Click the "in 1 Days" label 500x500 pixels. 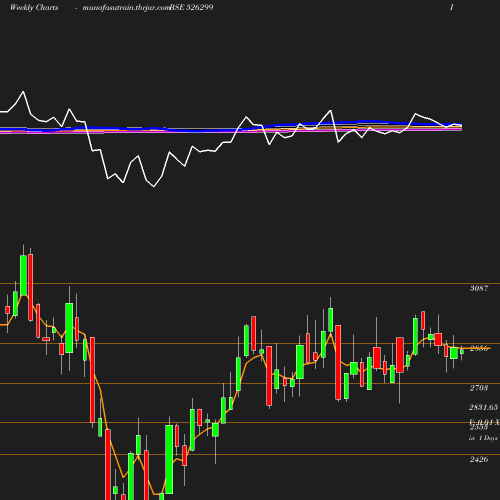pyautogui.click(x=483, y=438)
